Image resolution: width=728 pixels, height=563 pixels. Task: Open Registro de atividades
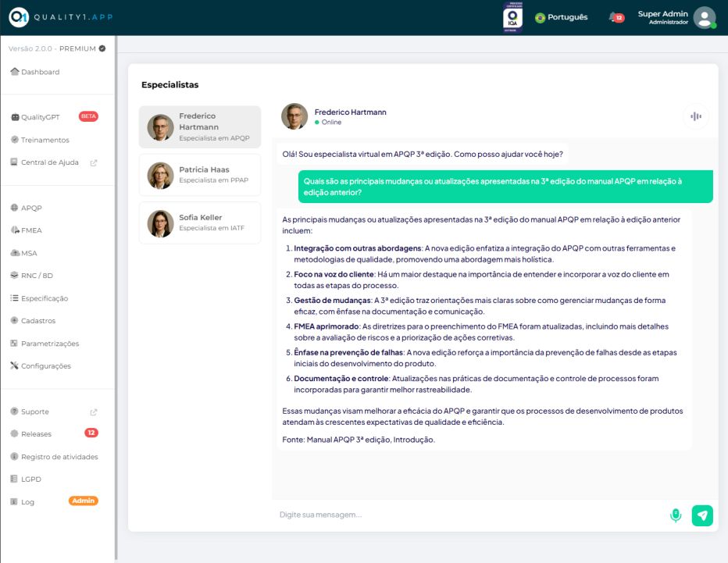click(x=59, y=457)
